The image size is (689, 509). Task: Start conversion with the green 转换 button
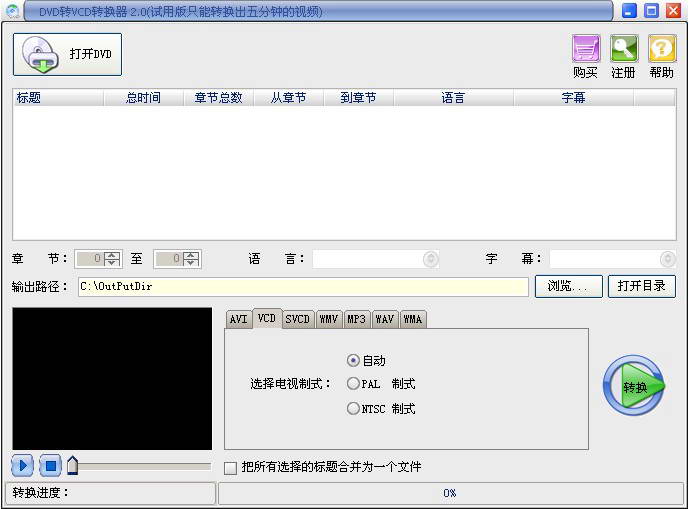(633, 385)
